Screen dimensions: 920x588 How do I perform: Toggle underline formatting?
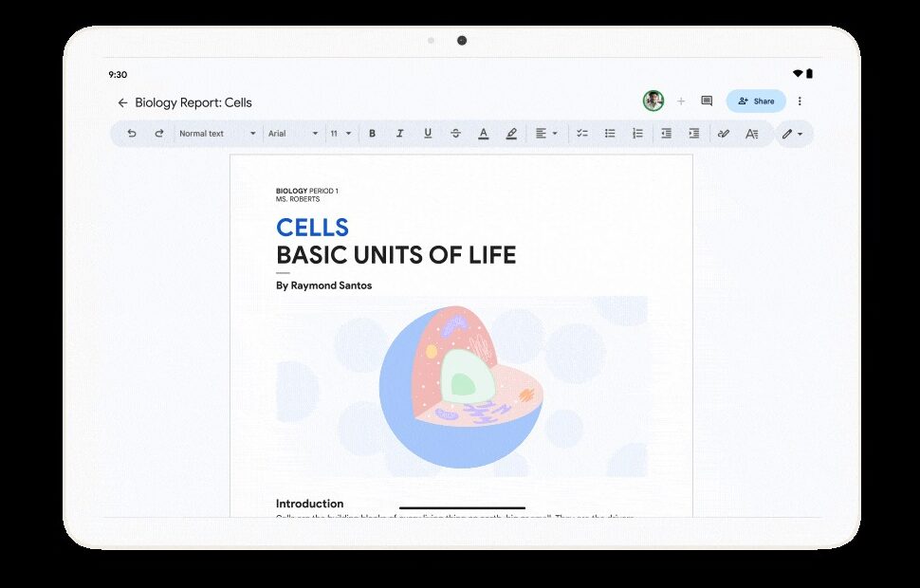coord(428,134)
